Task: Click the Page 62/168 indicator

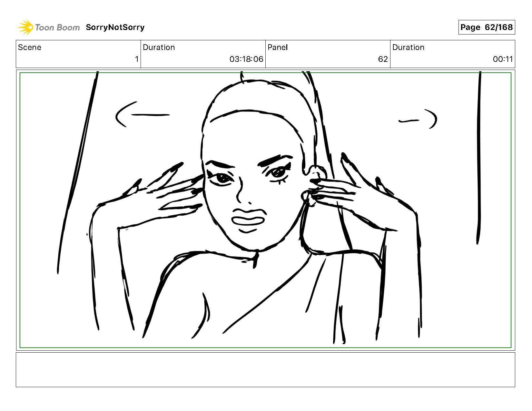Action: (x=487, y=27)
